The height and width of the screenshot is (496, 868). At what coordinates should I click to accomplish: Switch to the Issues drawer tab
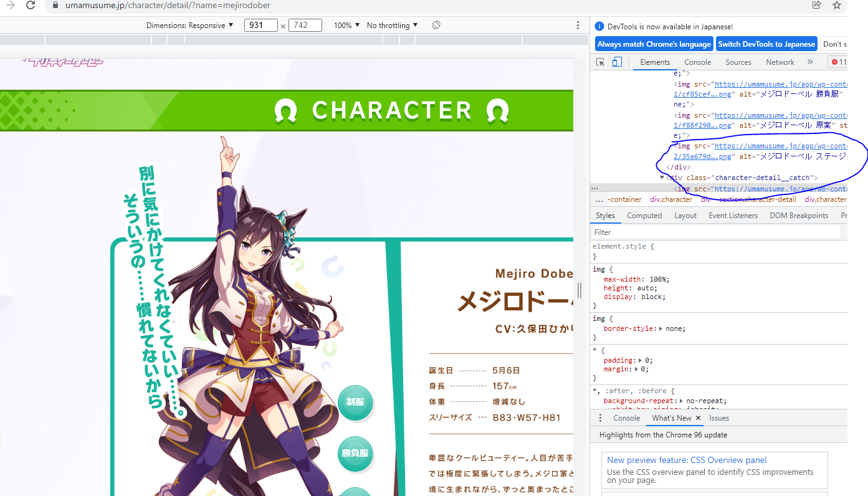point(719,418)
